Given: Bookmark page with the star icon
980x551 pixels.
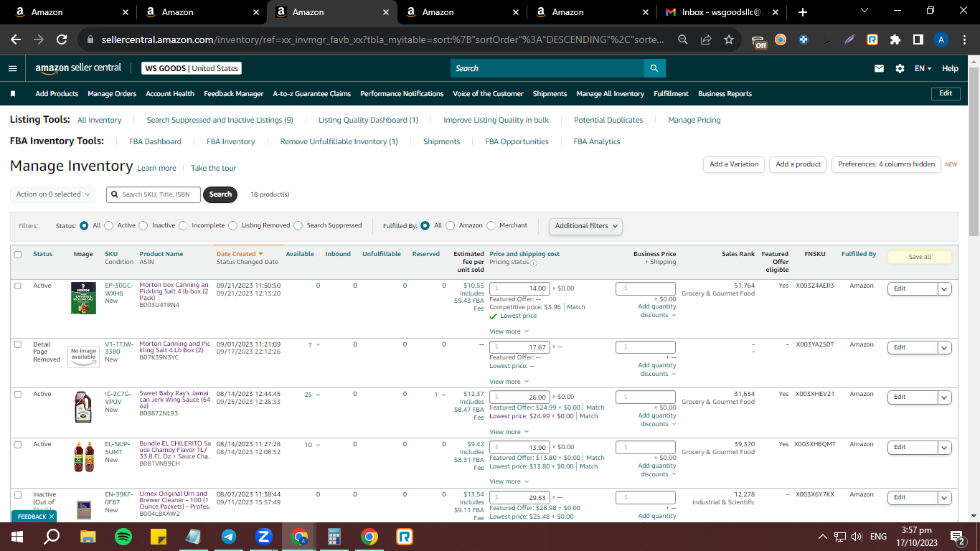Looking at the screenshot, I should (729, 40).
